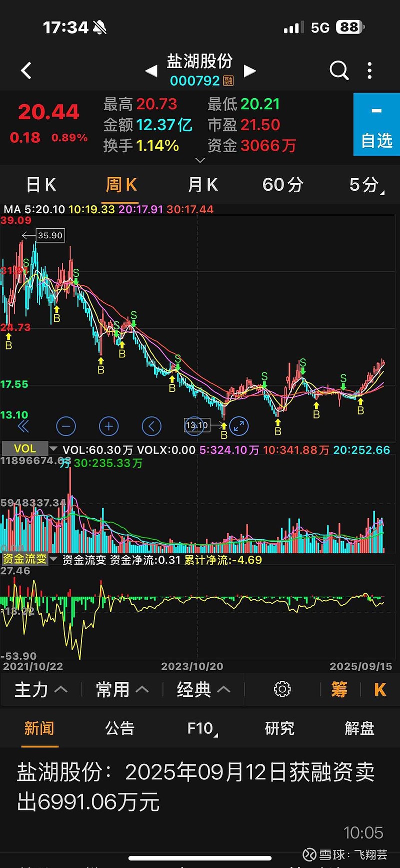The height and width of the screenshot is (868, 400).
Task: Tap the double left arrow chart scroll icon
Action: [23, 426]
